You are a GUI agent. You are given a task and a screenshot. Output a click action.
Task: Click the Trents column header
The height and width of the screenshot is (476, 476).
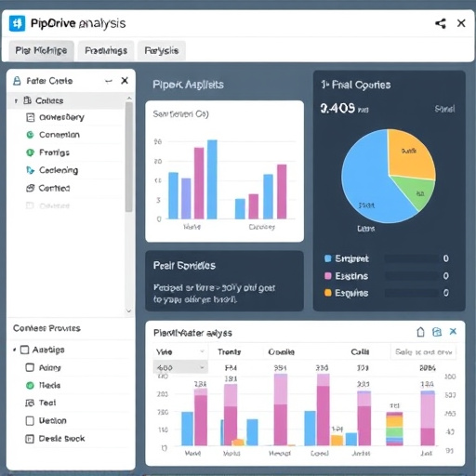229,351
